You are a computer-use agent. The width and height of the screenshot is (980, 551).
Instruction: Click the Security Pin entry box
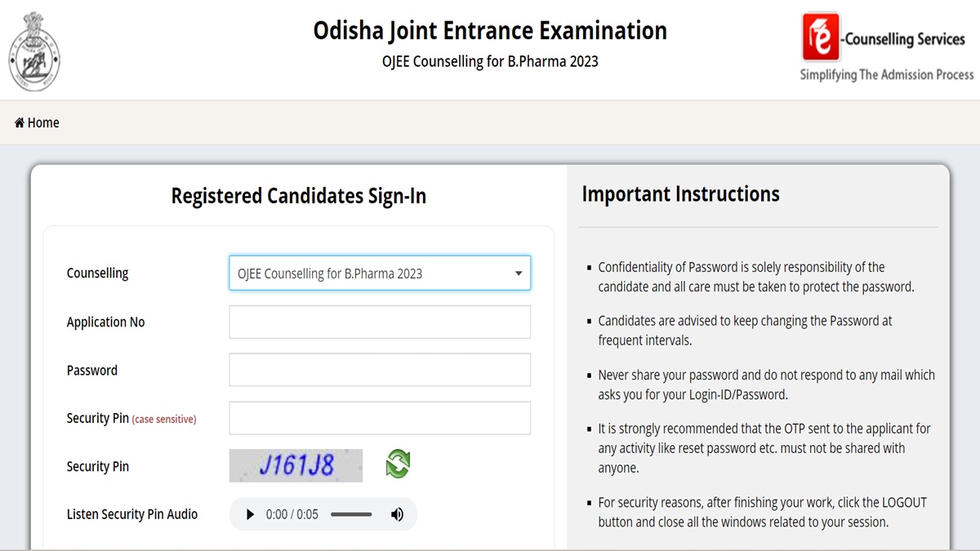click(x=380, y=417)
